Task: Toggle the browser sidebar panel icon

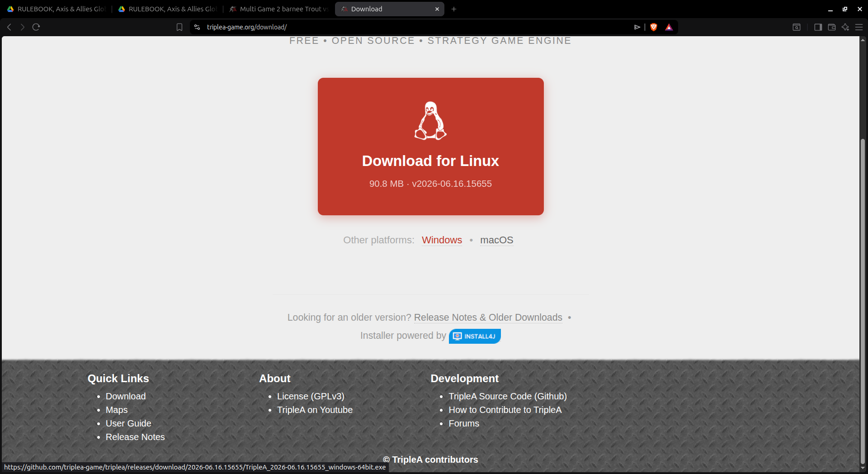Action: tap(818, 27)
